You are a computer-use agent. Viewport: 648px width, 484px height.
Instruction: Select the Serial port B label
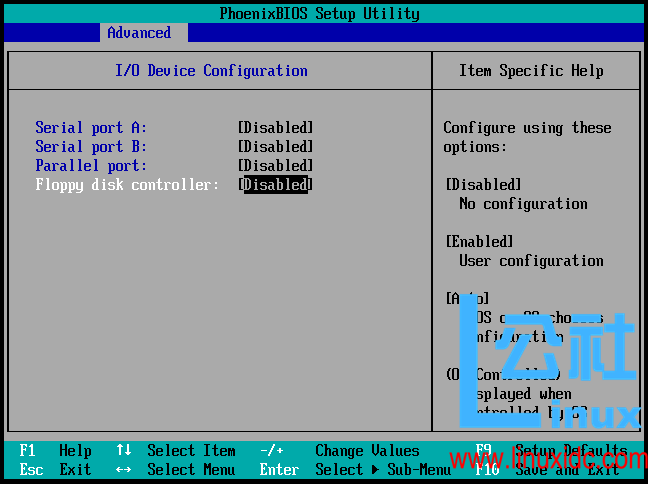pyautogui.click(x=91, y=146)
